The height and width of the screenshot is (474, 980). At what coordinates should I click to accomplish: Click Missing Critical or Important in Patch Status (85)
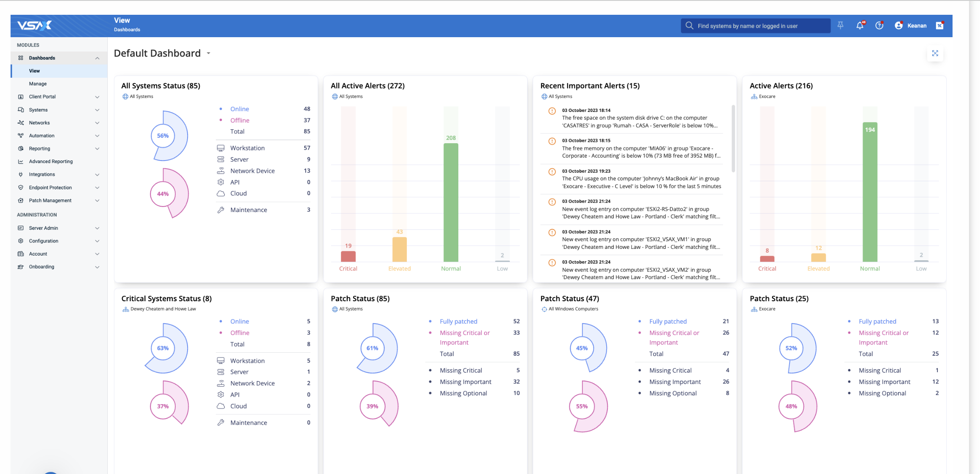[x=465, y=338]
